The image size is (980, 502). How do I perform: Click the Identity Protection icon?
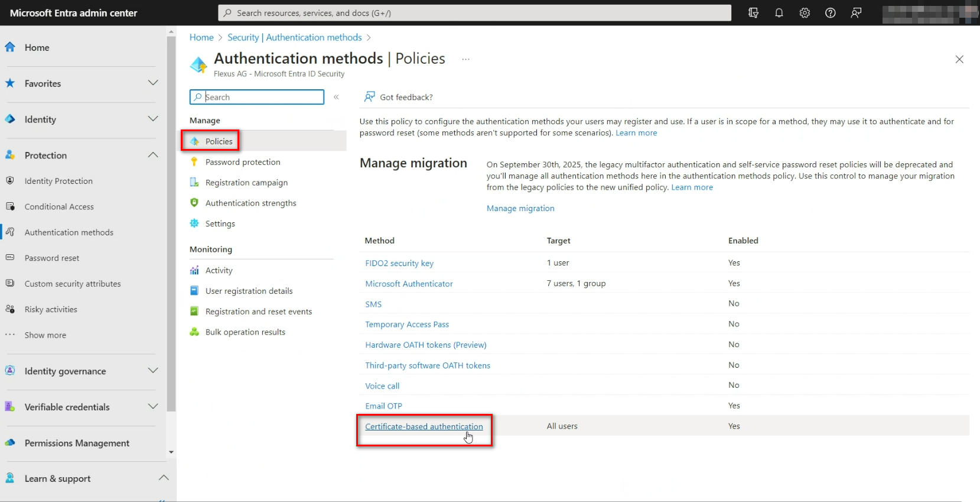(10, 181)
